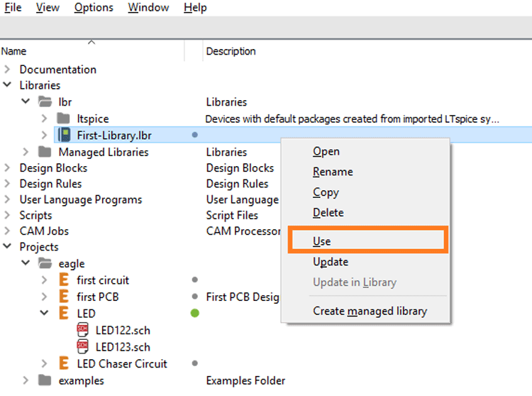This screenshot has height=396, width=532.
Task: Expand First-Library.lbr contents
Action: coord(44,135)
